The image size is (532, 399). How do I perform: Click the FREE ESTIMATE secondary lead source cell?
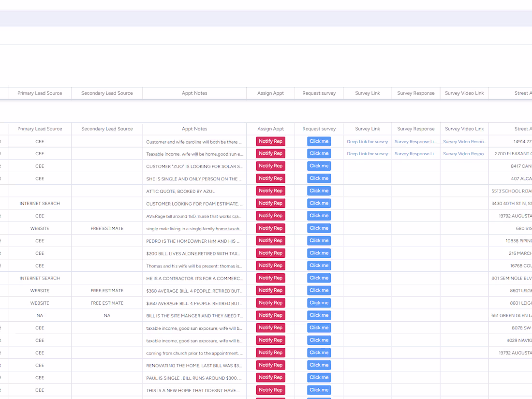106,228
